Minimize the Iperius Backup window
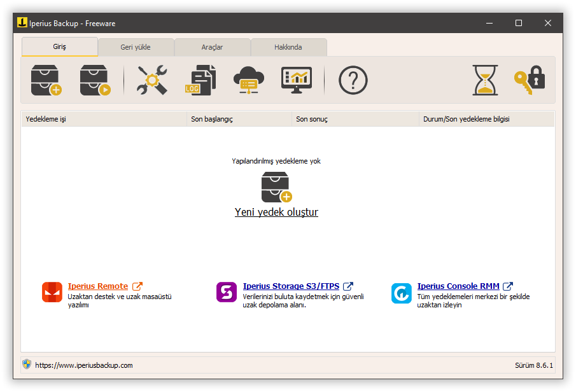Screen dimensions: 576x392 click(x=489, y=23)
